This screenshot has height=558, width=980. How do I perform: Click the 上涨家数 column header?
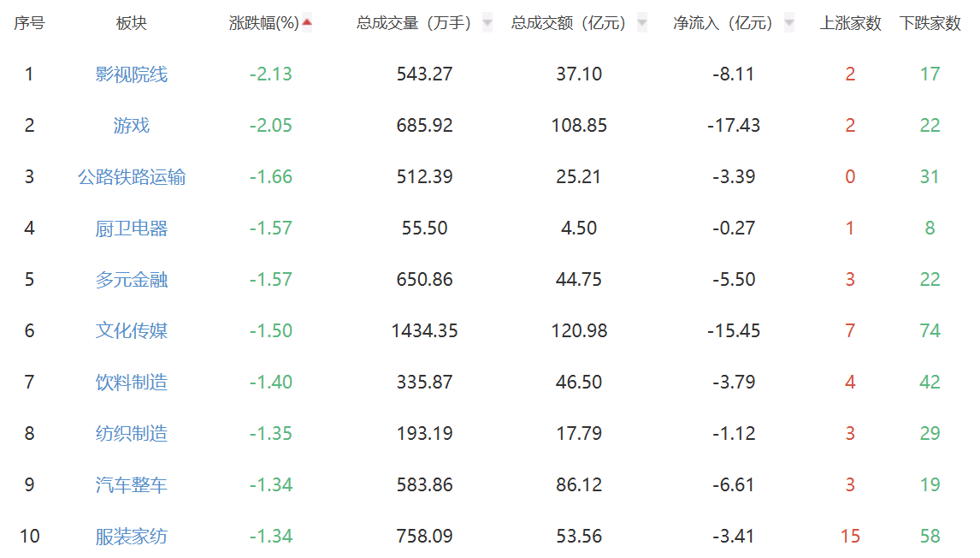pyautogui.click(x=850, y=24)
